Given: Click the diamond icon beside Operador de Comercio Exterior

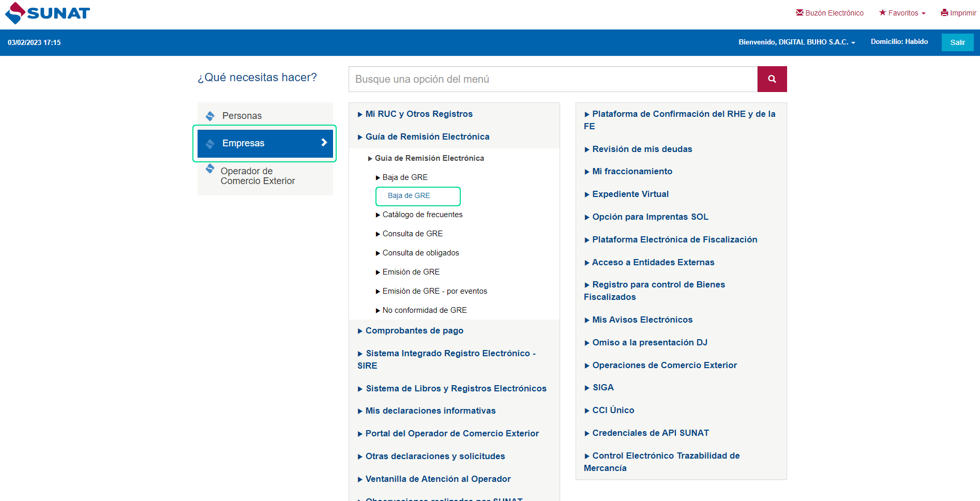Looking at the screenshot, I should tap(210, 169).
